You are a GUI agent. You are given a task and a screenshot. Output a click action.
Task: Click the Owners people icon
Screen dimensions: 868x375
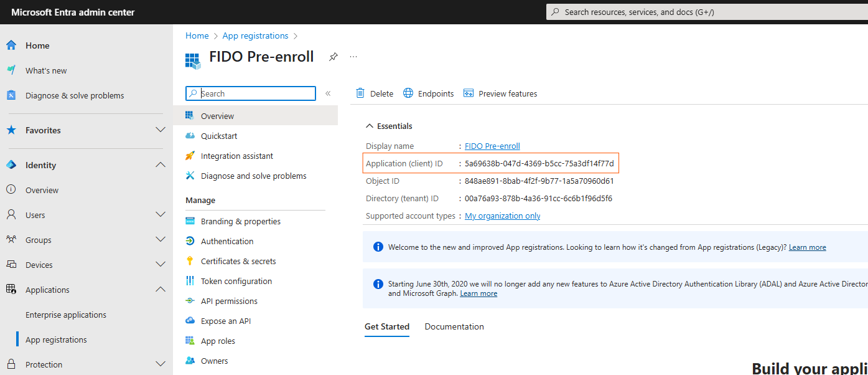point(190,361)
